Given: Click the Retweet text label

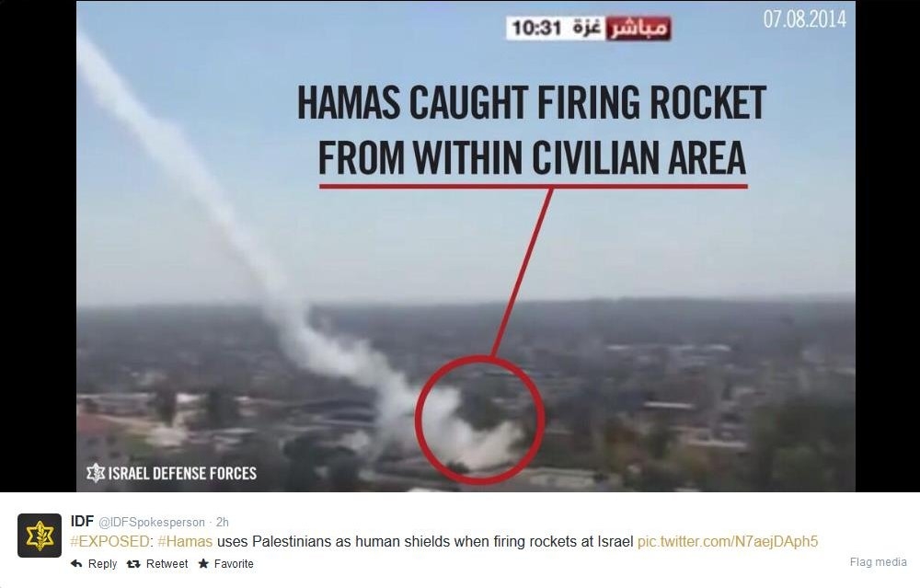Looking at the screenshot, I should (x=167, y=564).
